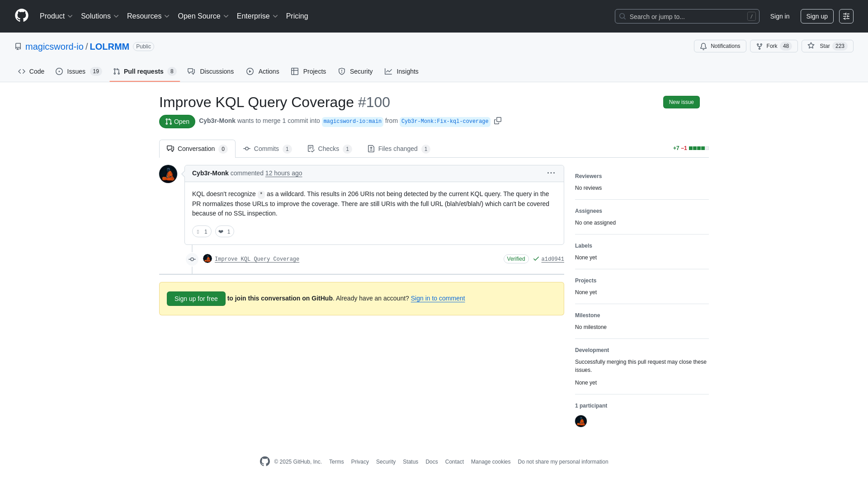Open the Actions tab
The height and width of the screenshot is (488, 868).
tap(263, 71)
